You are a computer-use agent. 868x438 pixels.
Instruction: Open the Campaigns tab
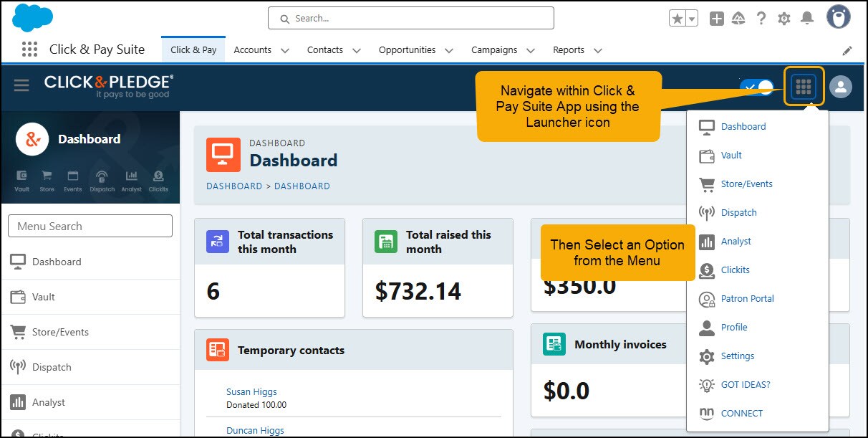click(494, 50)
